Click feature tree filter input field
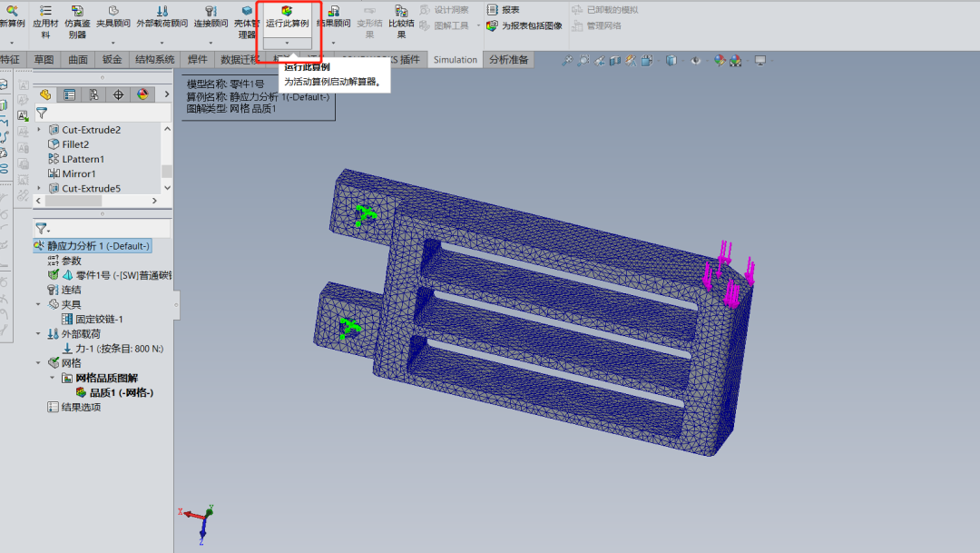The image size is (980, 553). point(103,113)
